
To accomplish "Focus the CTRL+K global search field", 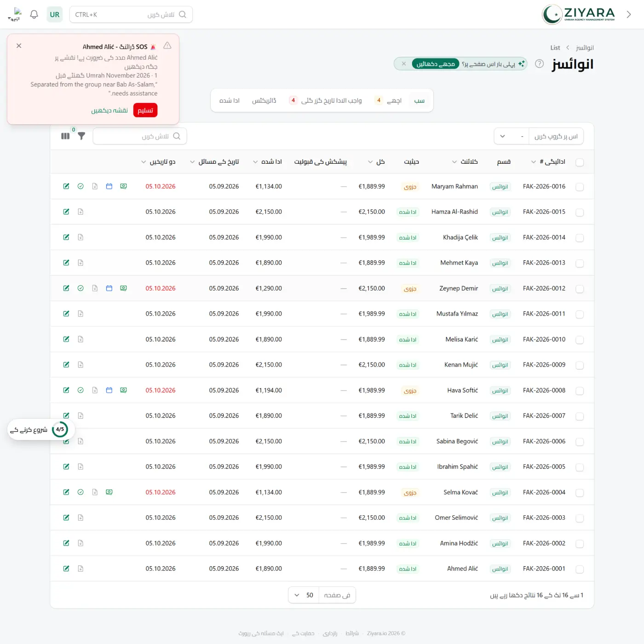I will pos(131,15).
